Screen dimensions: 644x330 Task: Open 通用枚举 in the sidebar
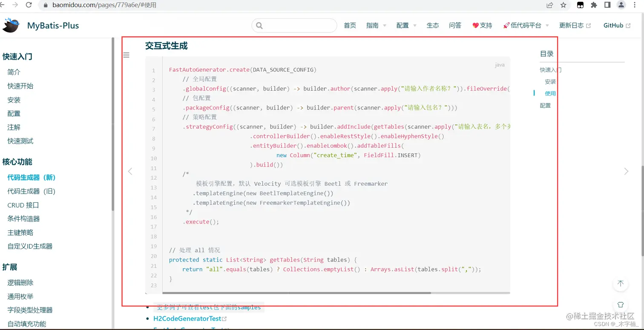[x=20, y=296]
